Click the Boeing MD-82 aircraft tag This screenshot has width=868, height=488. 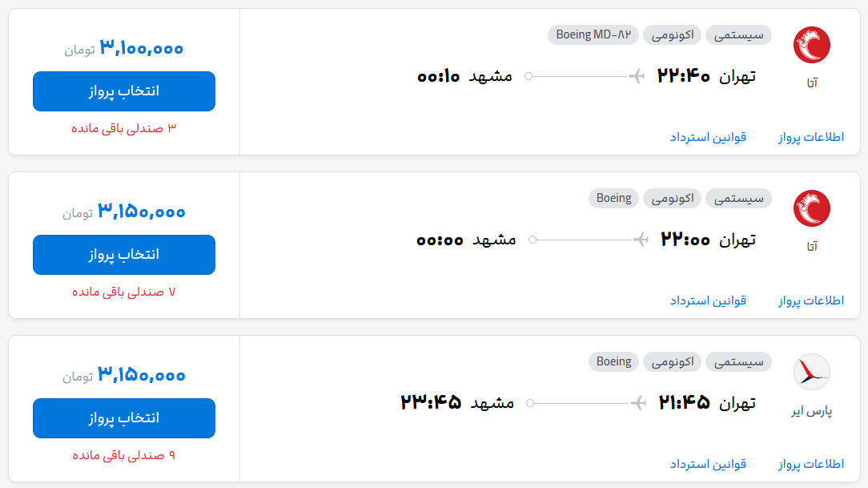point(593,35)
